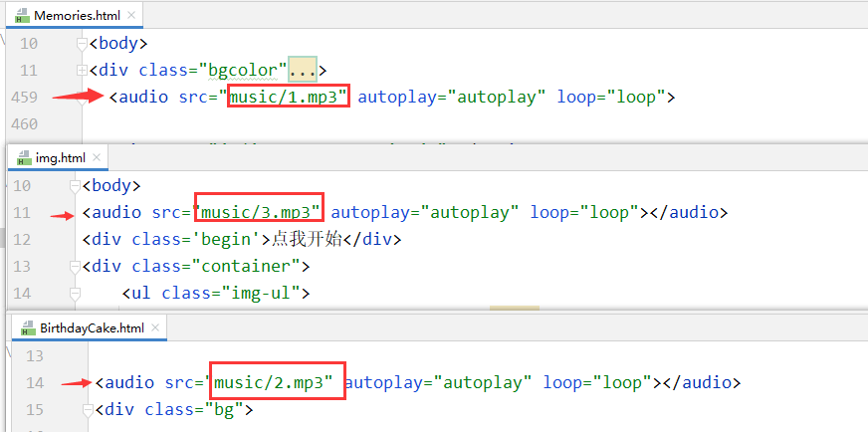
Task: Click line number 14 in BirthdayCake.html gutter
Action: [x=34, y=382]
